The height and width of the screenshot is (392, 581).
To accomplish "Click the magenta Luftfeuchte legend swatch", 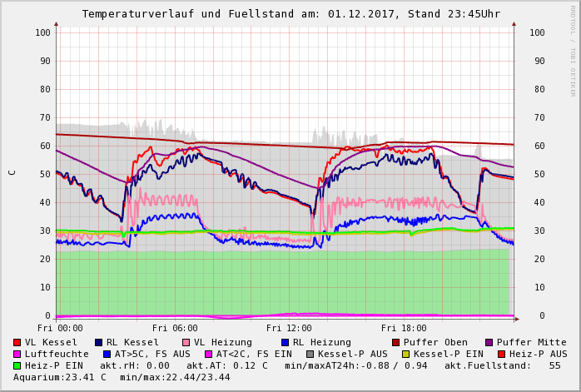I will (x=17, y=354).
